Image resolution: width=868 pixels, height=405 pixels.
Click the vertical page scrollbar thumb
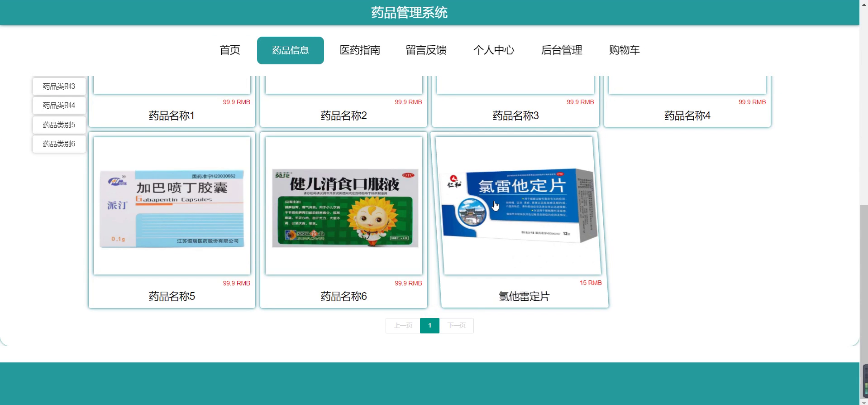point(863,301)
